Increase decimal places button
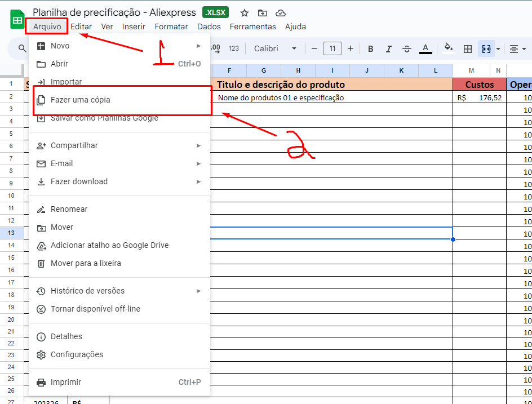 [x=215, y=48]
